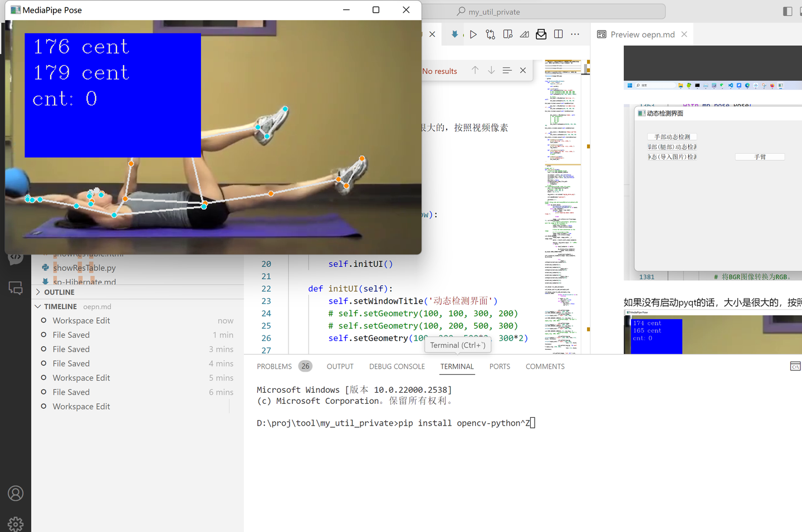Click the Run Python File play icon
Viewport: 802px width, 532px height.
tap(473, 34)
